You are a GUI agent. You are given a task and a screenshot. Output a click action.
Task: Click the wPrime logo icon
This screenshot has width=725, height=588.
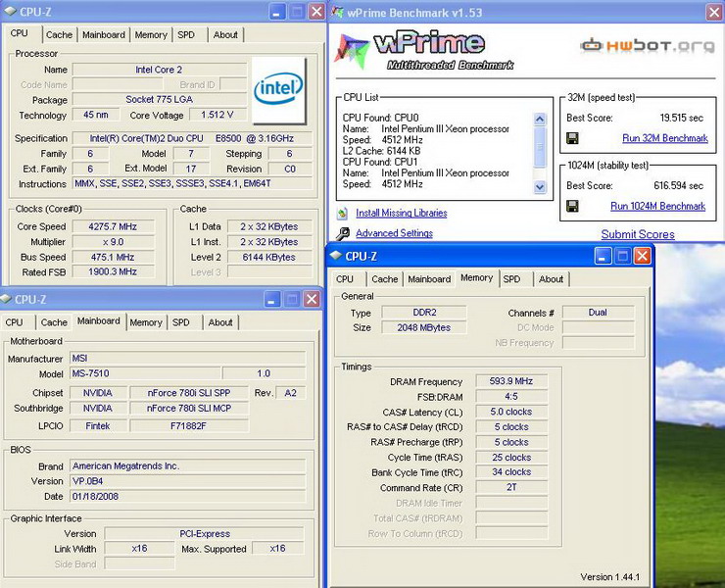click(353, 51)
